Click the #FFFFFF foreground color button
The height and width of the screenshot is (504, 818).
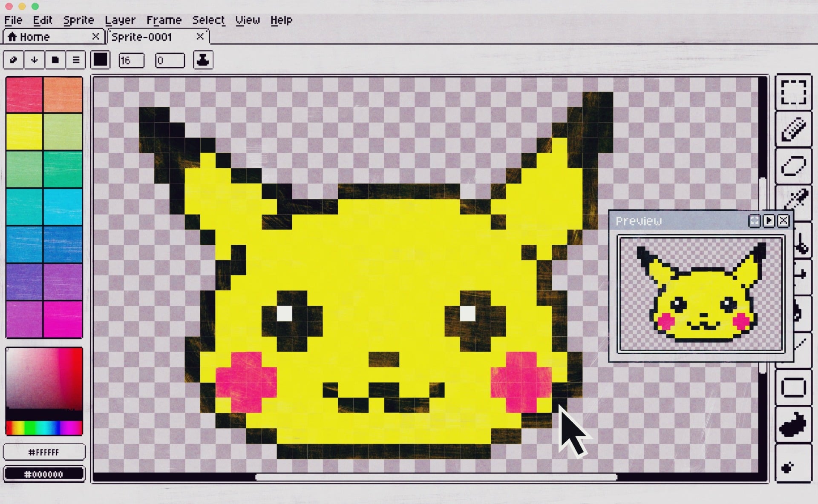point(44,452)
